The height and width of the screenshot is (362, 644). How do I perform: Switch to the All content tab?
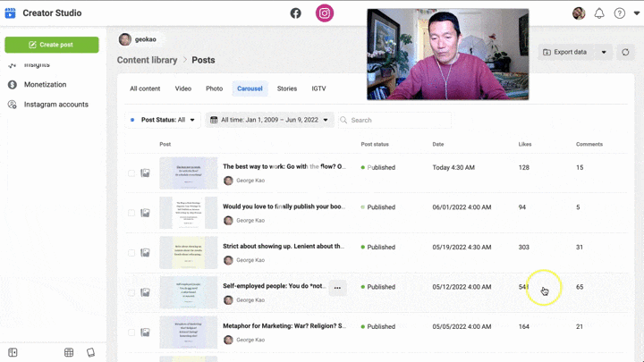click(145, 88)
